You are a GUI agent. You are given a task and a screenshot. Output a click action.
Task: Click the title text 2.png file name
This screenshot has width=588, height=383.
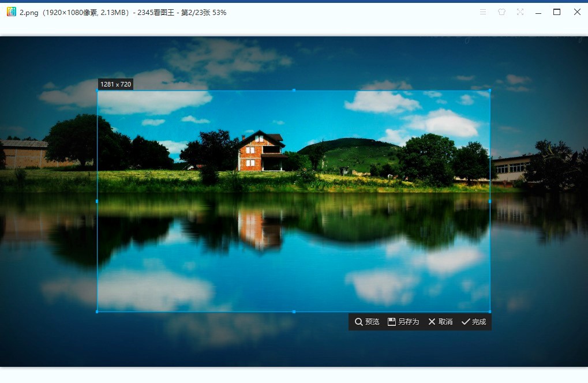(x=29, y=13)
